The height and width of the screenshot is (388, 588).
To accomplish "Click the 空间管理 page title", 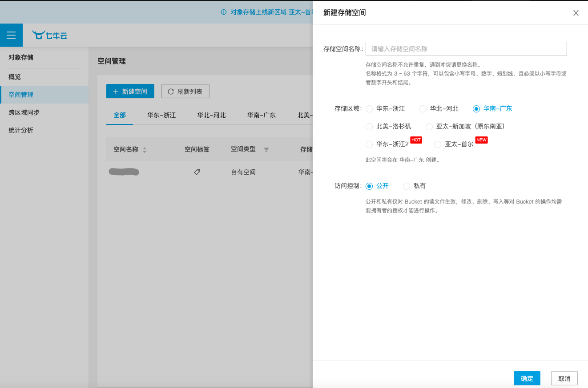I will point(112,61).
